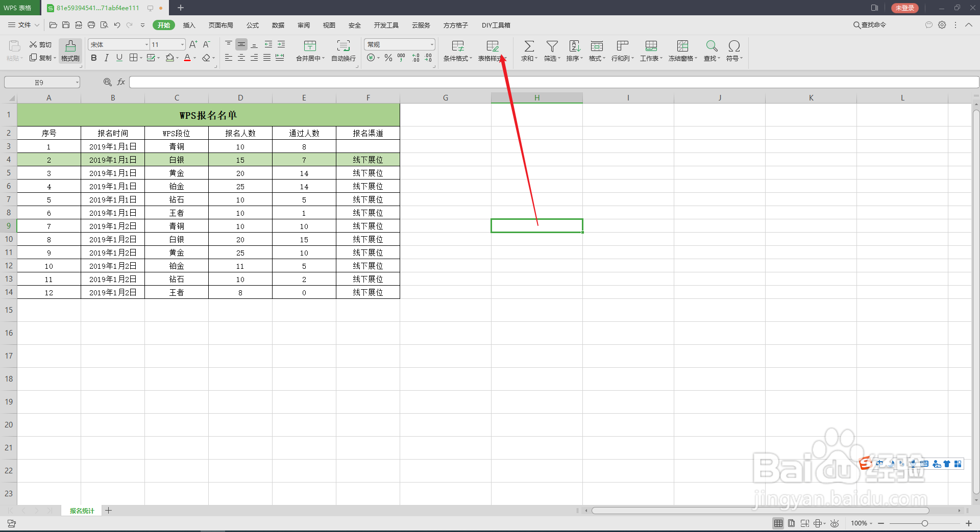Switch to the 公式 (Formulas) tab
This screenshot has width=980, height=532.
tap(253, 25)
